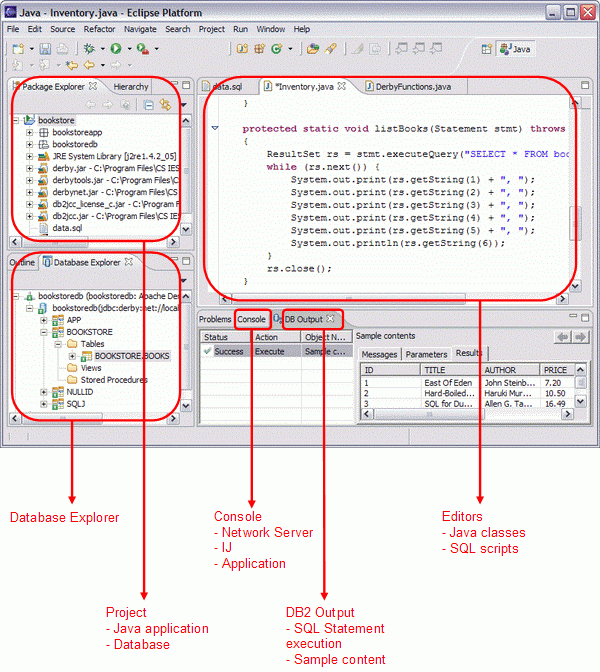Open the File menu

pos(13,29)
